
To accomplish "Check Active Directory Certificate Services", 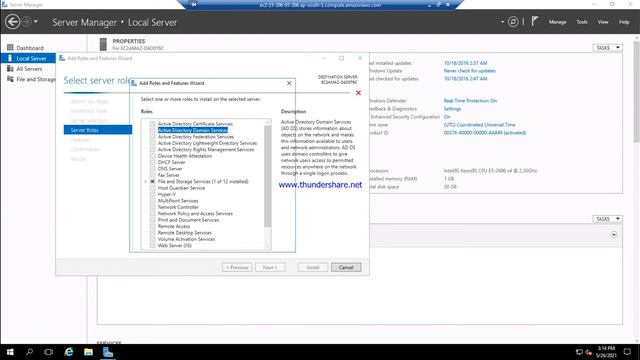I will click(153, 124).
